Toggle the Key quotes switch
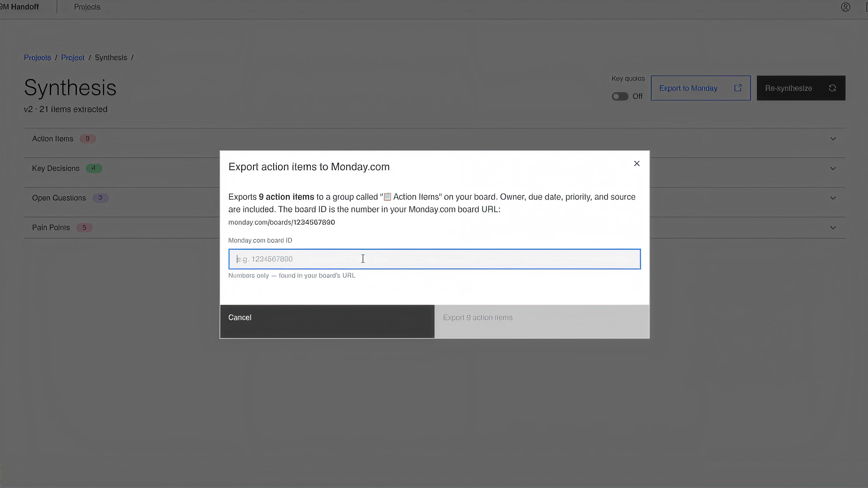The image size is (868, 488). (620, 96)
